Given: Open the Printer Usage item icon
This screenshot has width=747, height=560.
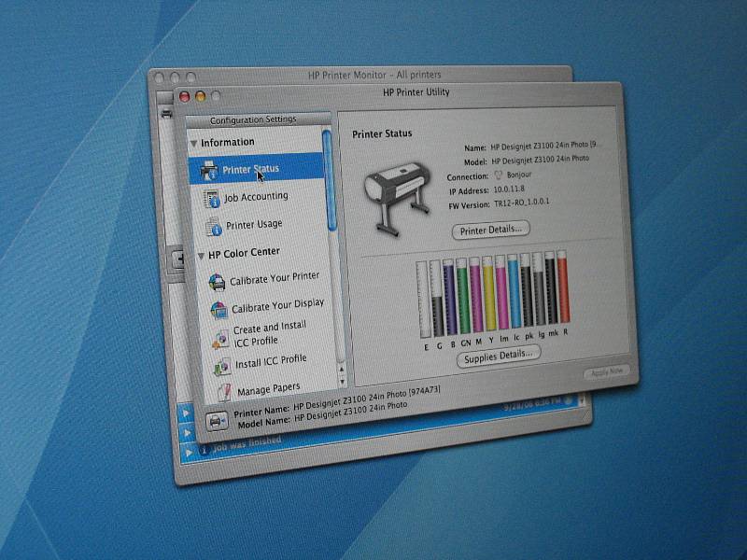Looking at the screenshot, I should (x=214, y=227).
